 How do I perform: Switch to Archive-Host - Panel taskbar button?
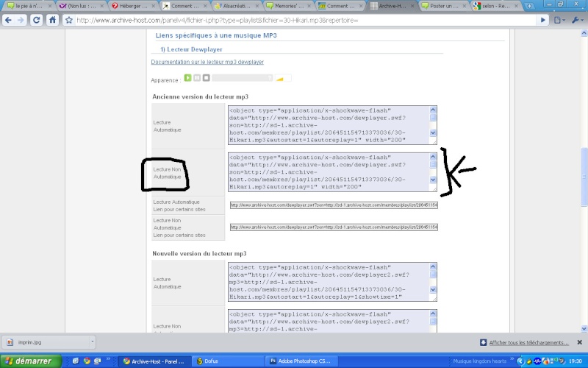point(155,361)
